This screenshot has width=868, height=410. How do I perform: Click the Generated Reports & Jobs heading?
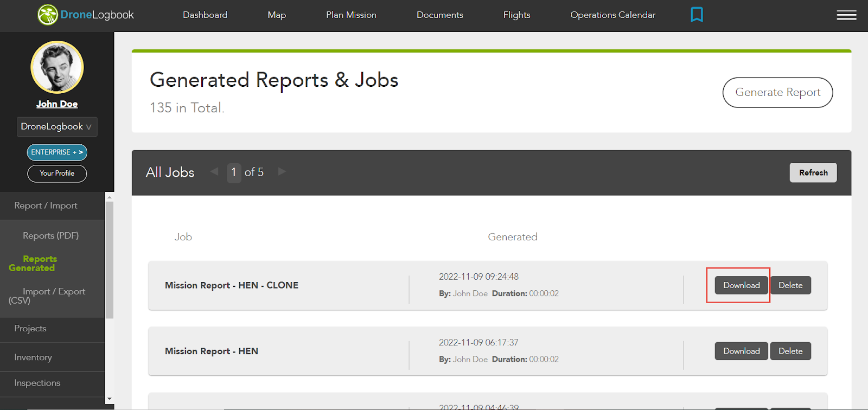click(274, 80)
